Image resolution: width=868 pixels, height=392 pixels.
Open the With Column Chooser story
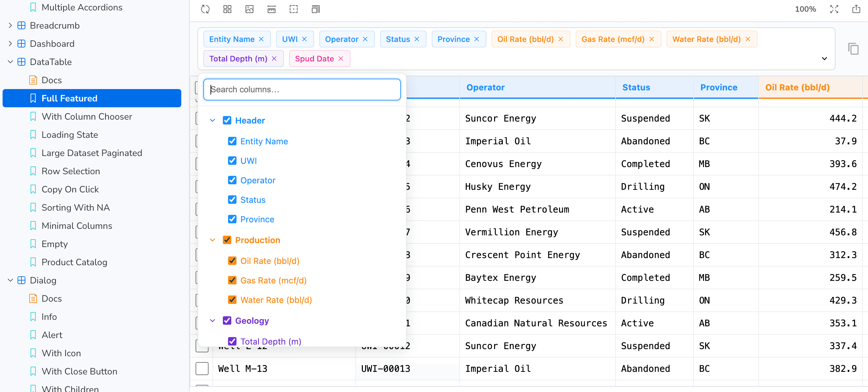point(87,117)
